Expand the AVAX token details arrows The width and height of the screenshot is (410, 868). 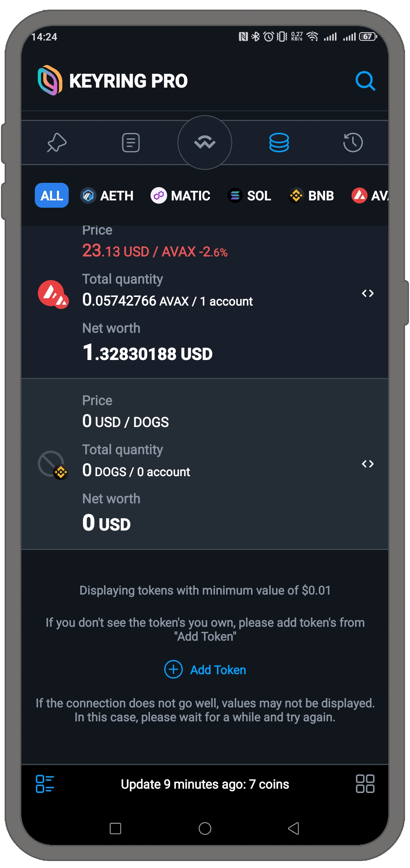(368, 294)
